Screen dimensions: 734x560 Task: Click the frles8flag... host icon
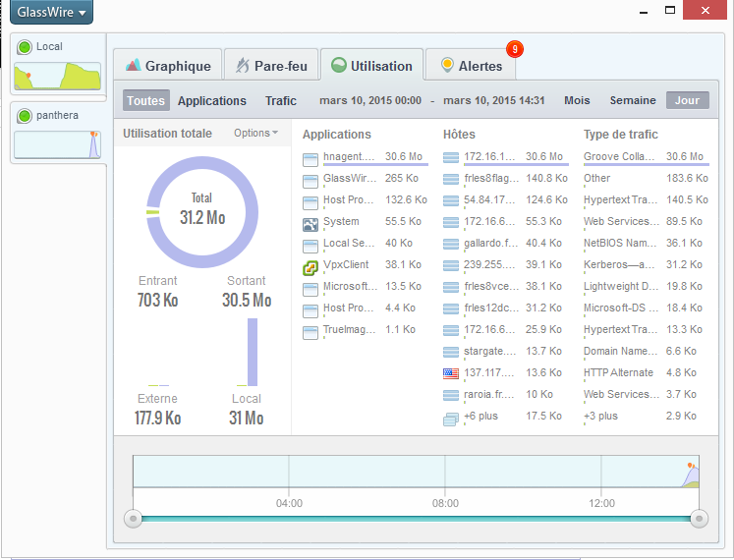click(x=451, y=179)
